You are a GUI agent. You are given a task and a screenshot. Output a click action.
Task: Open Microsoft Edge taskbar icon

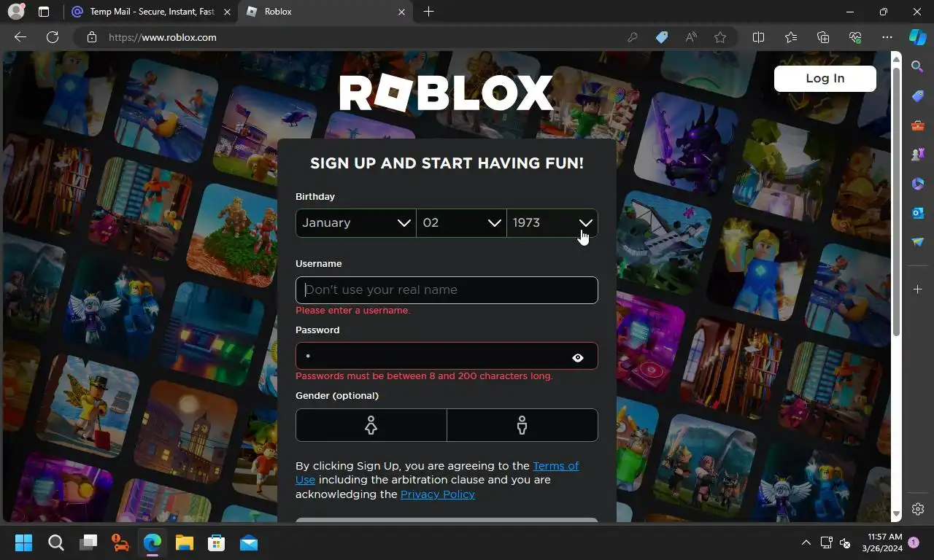(152, 542)
